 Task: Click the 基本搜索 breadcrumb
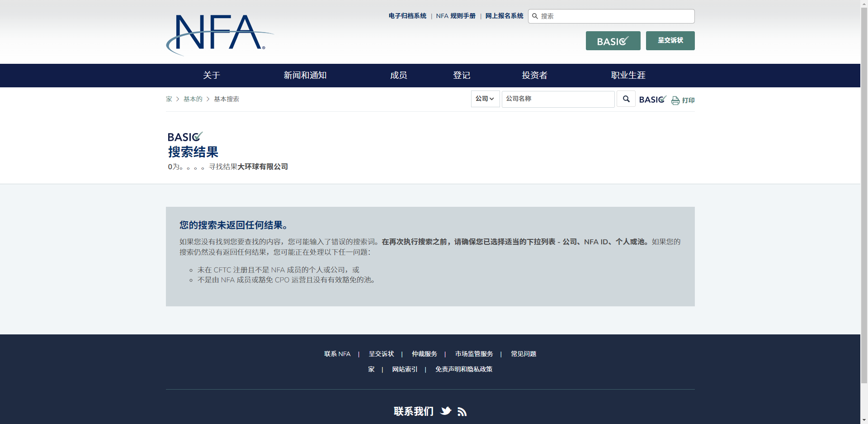click(x=226, y=99)
